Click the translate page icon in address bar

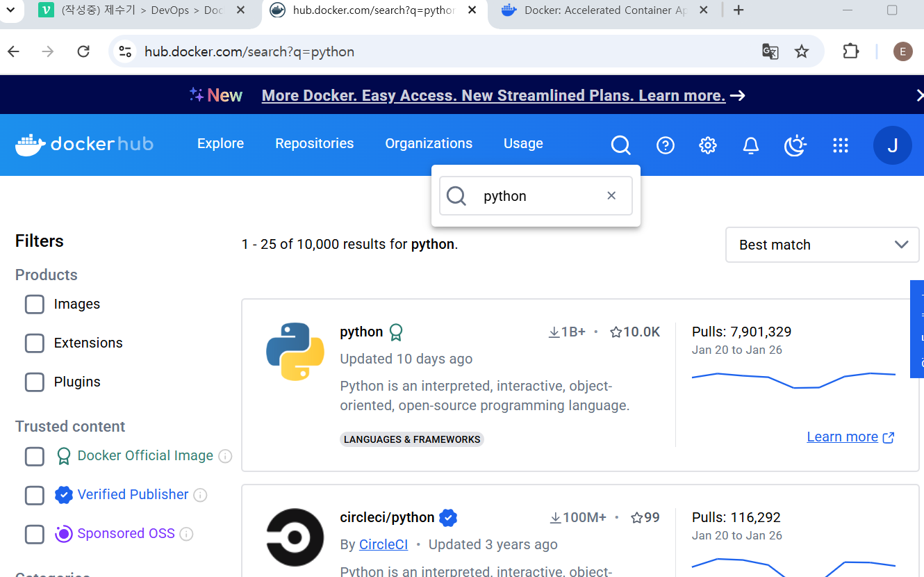point(770,51)
